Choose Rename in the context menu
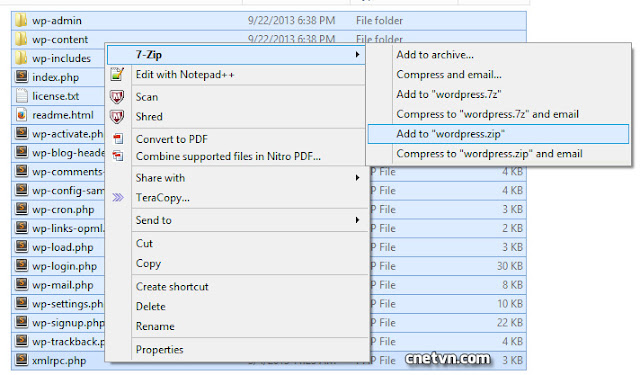This screenshot has width=640, height=375. click(155, 326)
